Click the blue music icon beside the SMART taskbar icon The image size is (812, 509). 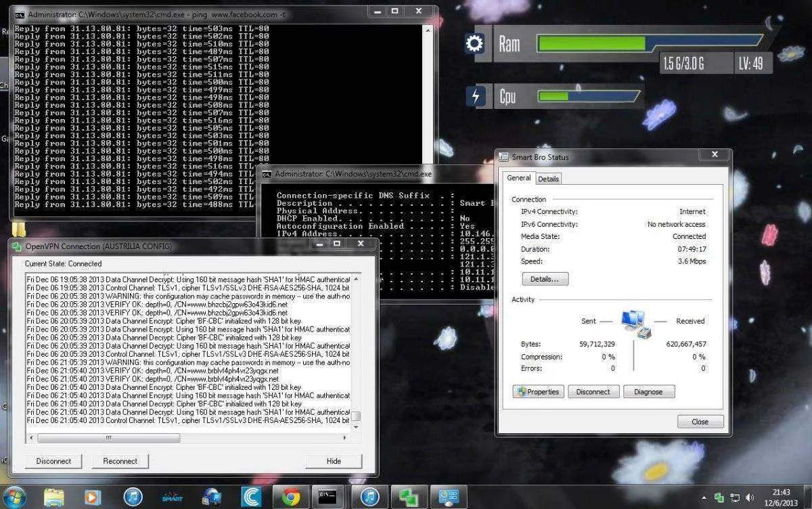(133, 497)
